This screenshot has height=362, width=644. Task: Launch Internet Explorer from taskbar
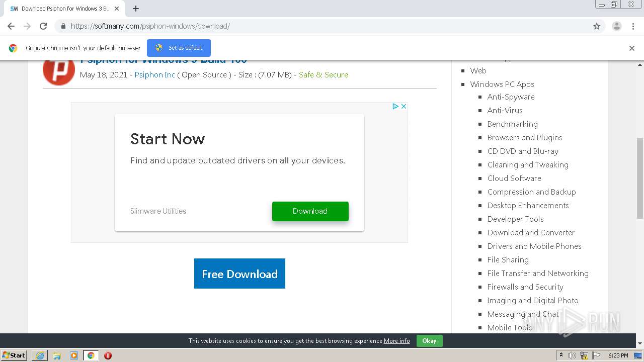tap(40, 355)
